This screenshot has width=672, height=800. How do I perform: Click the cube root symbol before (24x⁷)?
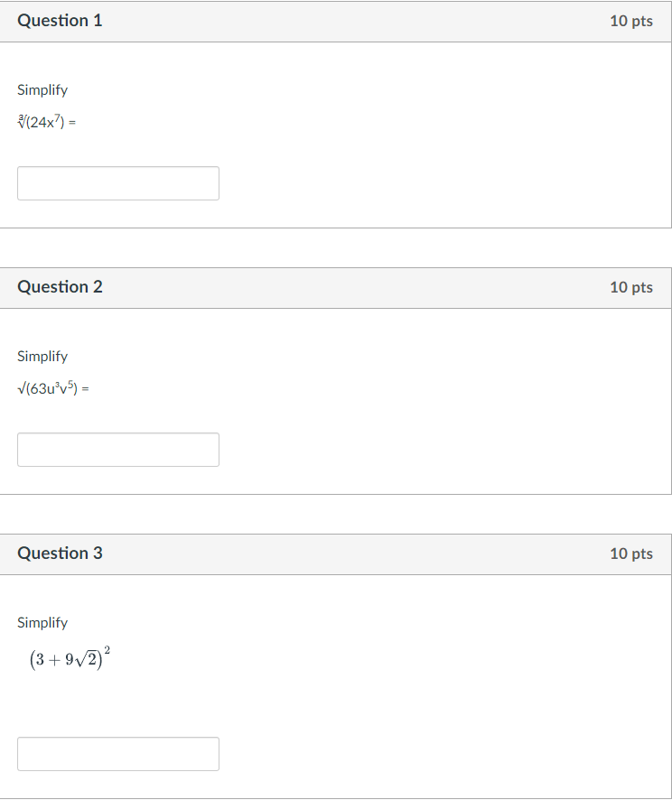[x=22, y=123]
